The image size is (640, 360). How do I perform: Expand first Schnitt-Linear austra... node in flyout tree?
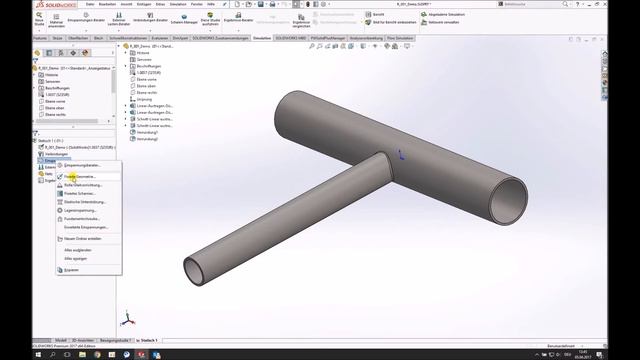[126, 119]
